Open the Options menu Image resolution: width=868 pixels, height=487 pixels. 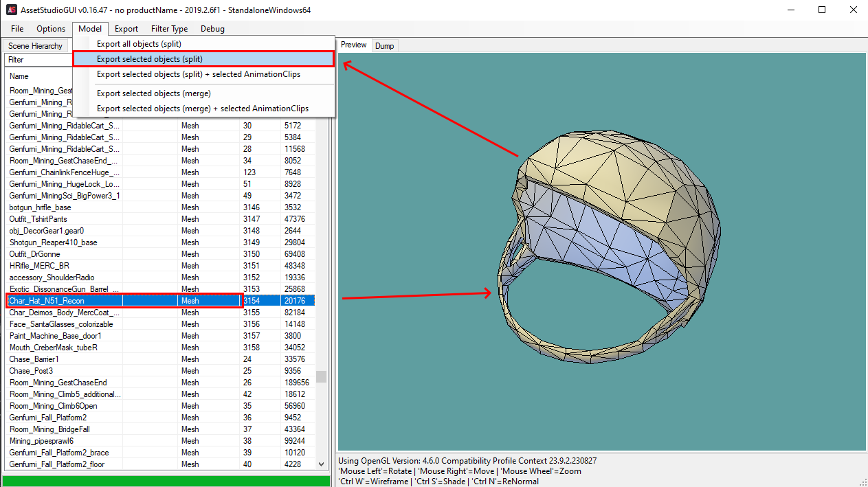click(51, 29)
